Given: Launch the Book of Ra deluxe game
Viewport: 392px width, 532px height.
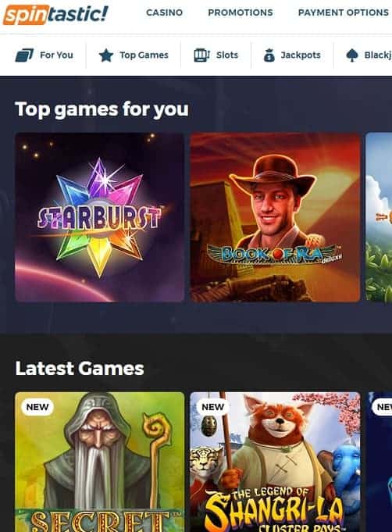Looking at the screenshot, I should pos(275,217).
